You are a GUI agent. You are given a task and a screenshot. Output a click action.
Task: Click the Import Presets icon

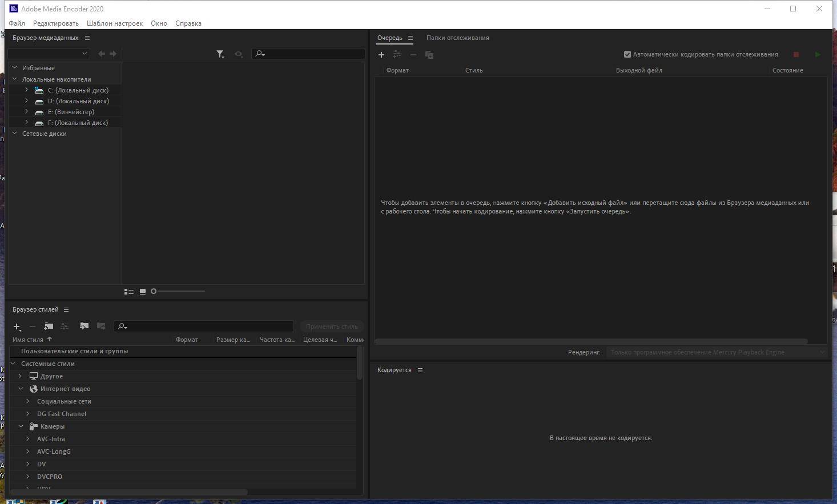84,326
